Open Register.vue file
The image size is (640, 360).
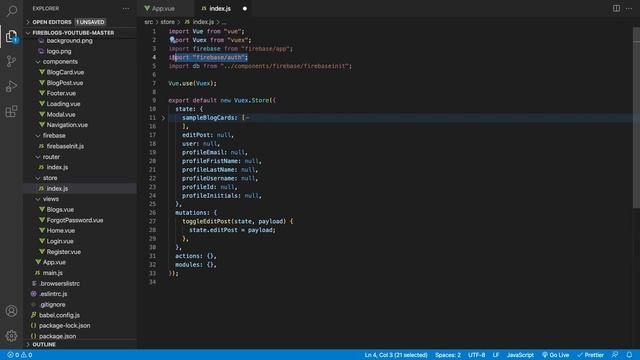click(x=63, y=252)
